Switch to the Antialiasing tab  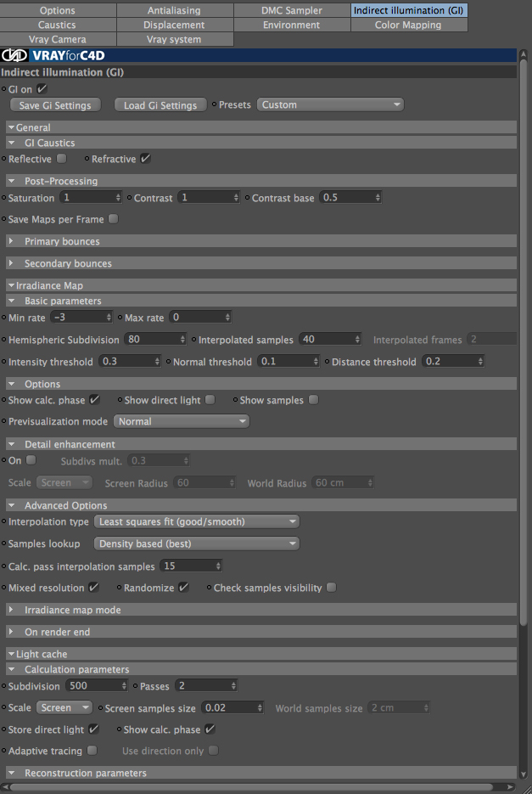point(175,10)
